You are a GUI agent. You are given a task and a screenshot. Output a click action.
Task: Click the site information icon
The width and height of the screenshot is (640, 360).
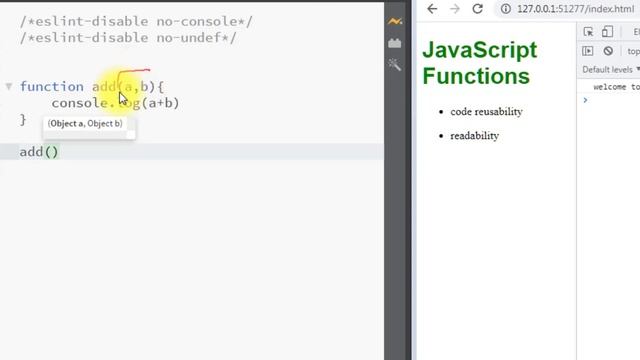506,9
